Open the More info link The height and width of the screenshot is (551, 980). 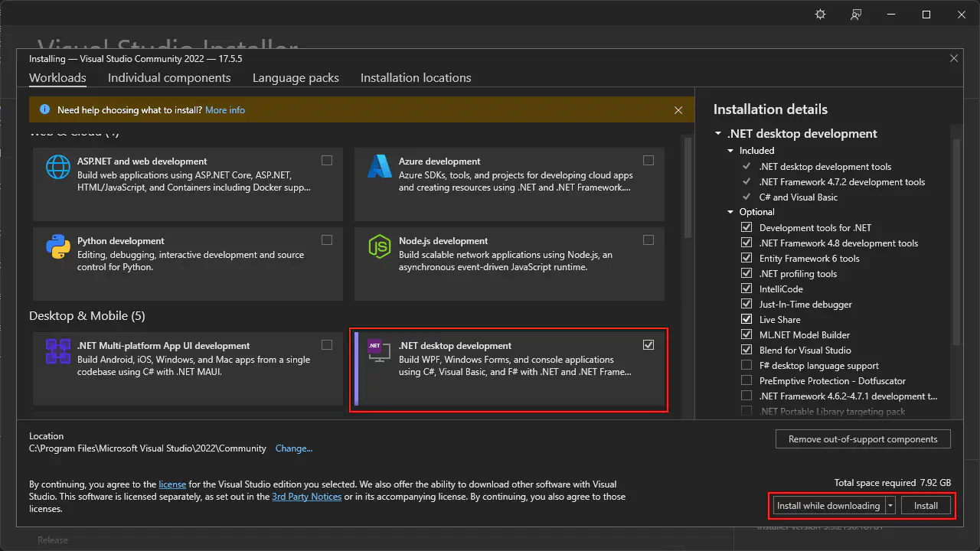pyautogui.click(x=225, y=110)
